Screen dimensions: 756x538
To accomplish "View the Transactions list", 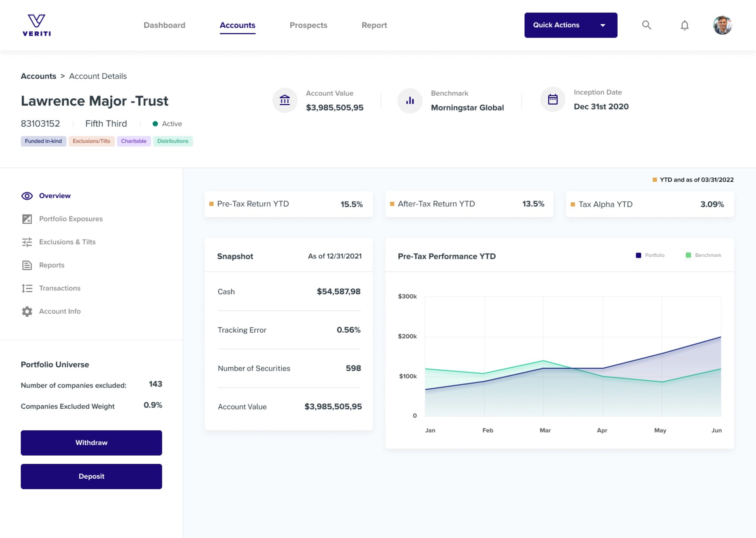I will (x=59, y=288).
